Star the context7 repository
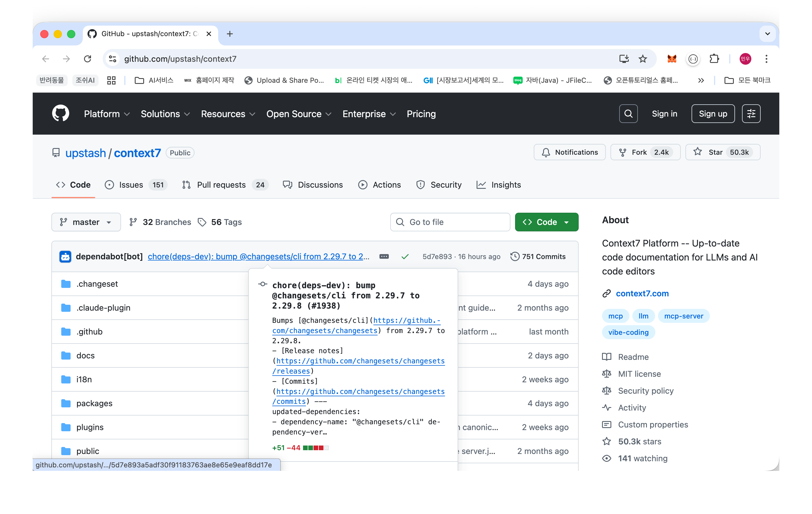This screenshot has height=514, width=812. tap(723, 152)
